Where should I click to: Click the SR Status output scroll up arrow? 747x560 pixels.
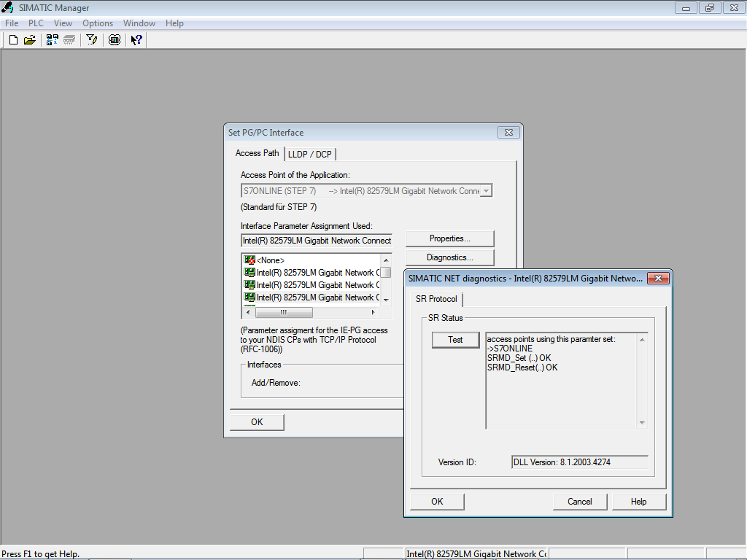642,340
